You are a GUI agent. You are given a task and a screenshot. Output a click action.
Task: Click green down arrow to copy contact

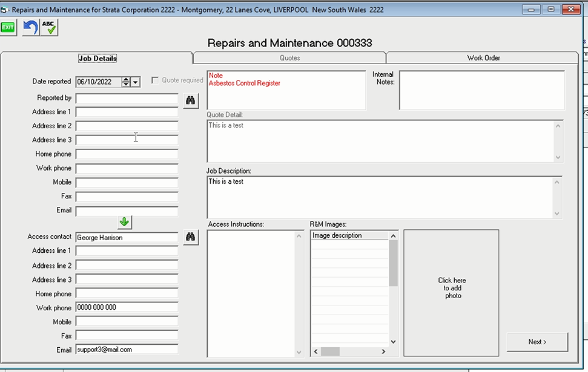[x=124, y=222]
